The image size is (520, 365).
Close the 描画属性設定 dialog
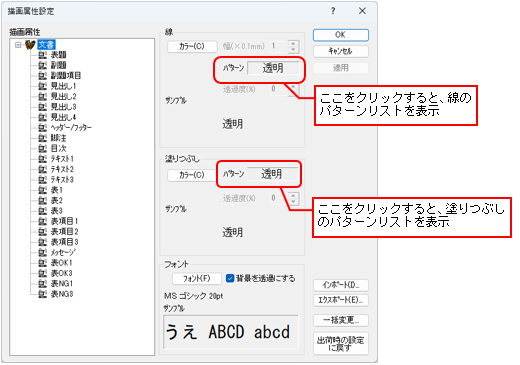coord(362,11)
